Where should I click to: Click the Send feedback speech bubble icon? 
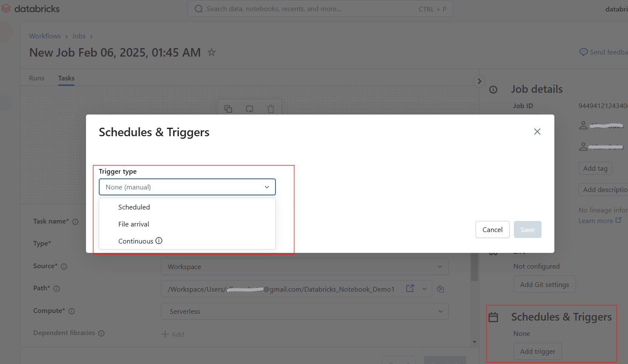(583, 52)
